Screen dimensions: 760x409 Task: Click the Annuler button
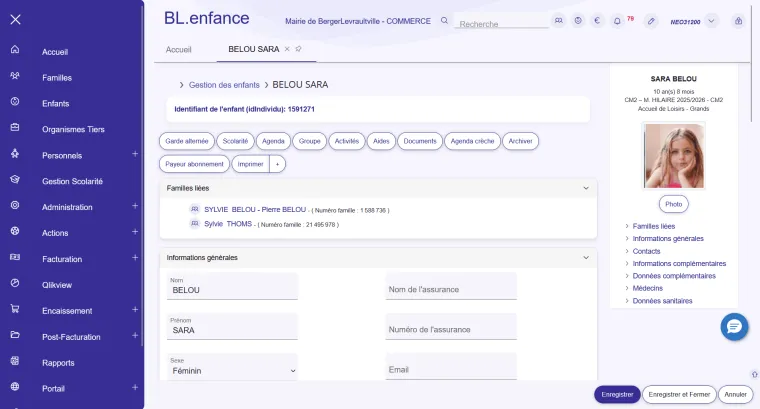735,394
